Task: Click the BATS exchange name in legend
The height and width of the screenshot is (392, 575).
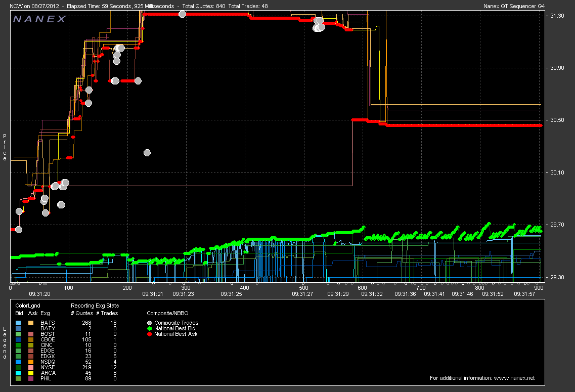Action: [48, 323]
